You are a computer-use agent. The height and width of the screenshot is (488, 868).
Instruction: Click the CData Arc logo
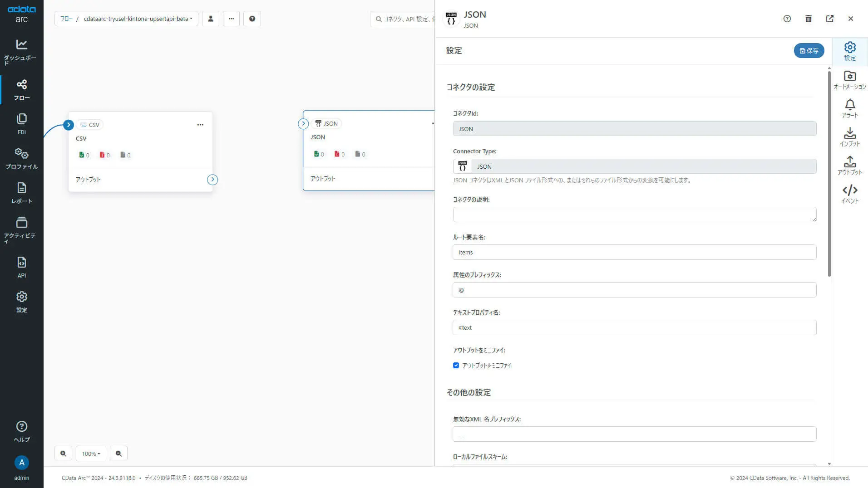coord(21,14)
